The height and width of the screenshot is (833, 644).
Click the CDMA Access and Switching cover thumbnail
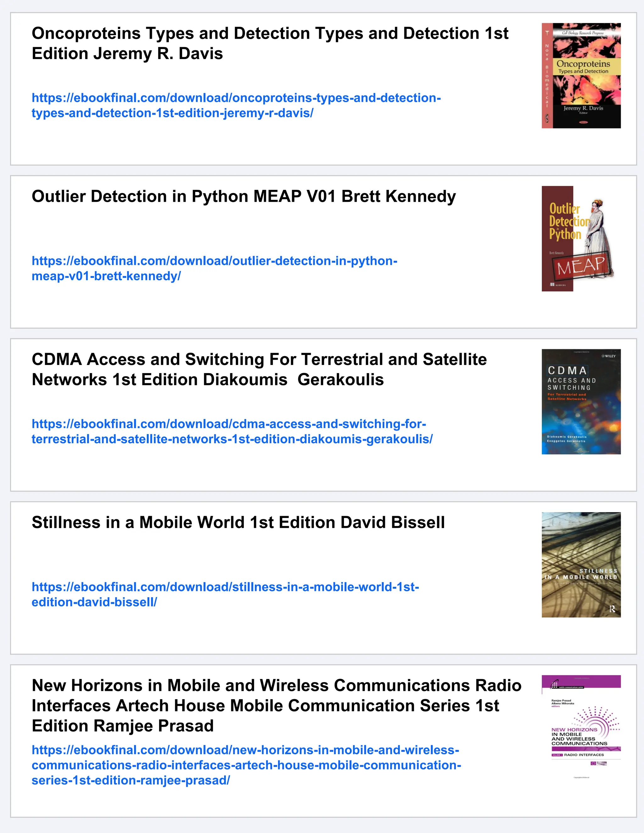[x=581, y=402]
